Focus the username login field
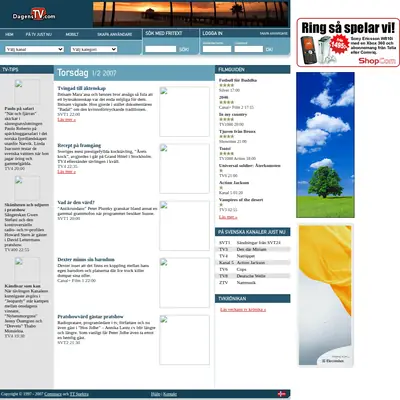The width and height of the screenshot is (400, 400). [217, 49]
